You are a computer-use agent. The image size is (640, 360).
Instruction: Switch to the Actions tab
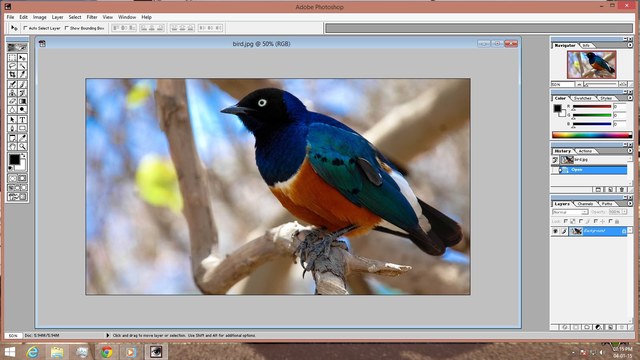(x=586, y=151)
